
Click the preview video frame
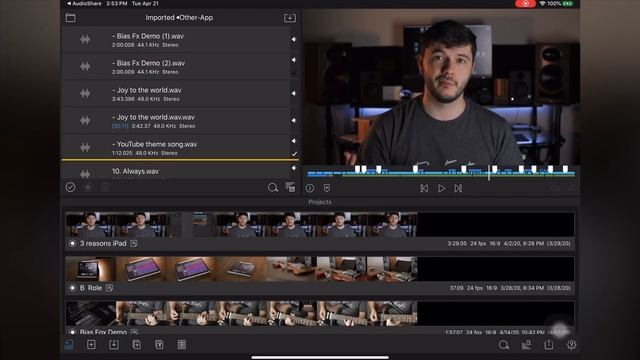click(x=441, y=87)
